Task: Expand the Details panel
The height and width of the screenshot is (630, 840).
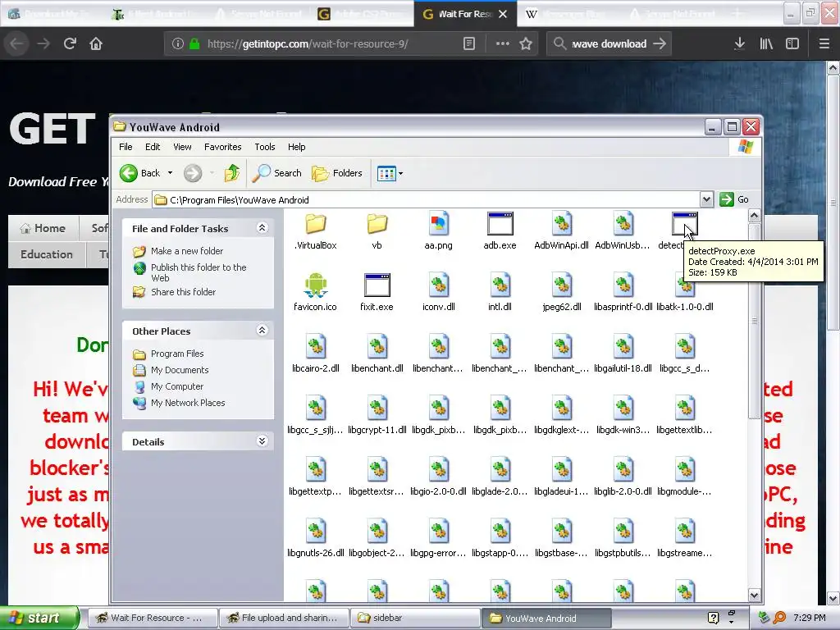Action: (x=262, y=441)
